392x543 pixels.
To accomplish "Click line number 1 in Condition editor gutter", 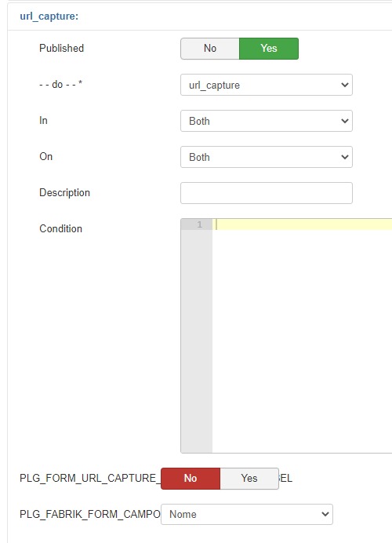I will click(200, 224).
